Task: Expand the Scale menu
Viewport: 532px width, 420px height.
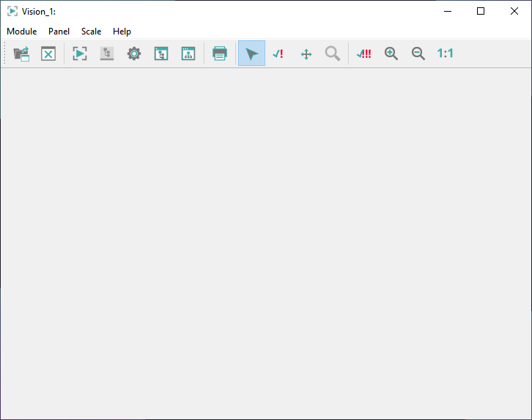Action: pos(92,32)
